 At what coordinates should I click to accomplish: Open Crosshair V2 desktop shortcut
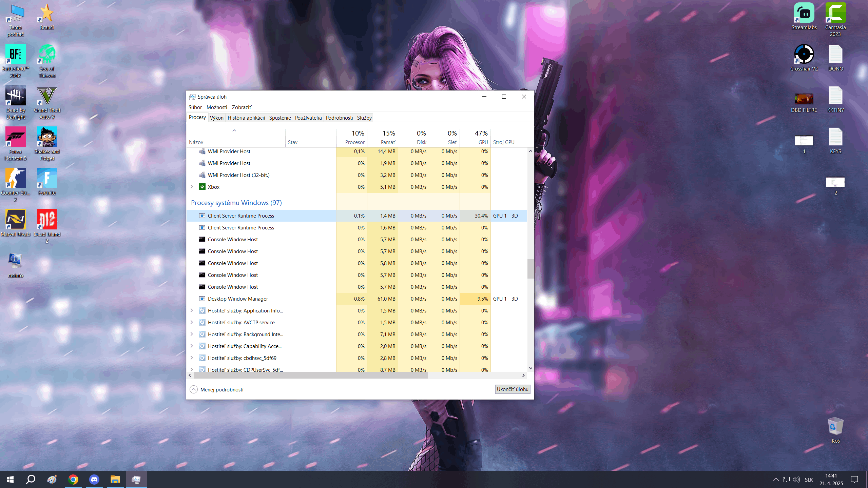click(x=804, y=55)
